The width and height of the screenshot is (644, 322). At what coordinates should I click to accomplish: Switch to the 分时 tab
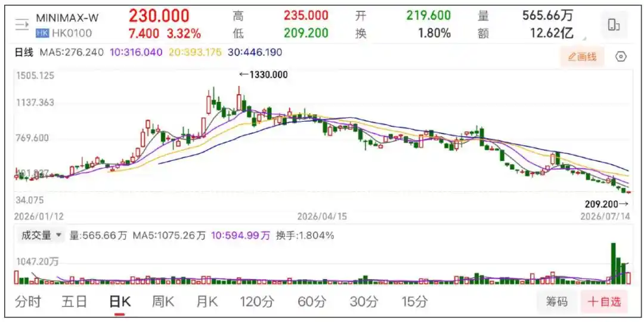pos(28,302)
